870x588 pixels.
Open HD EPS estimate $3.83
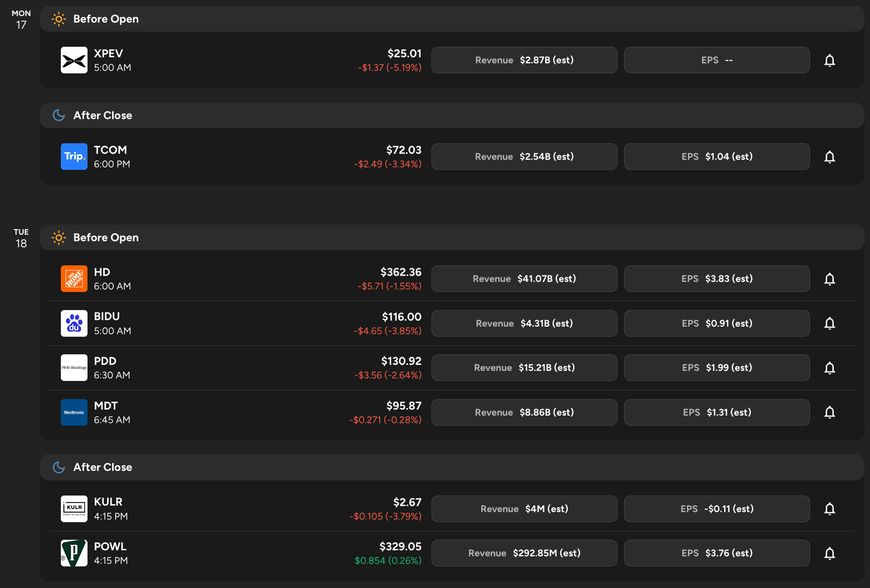tap(717, 279)
